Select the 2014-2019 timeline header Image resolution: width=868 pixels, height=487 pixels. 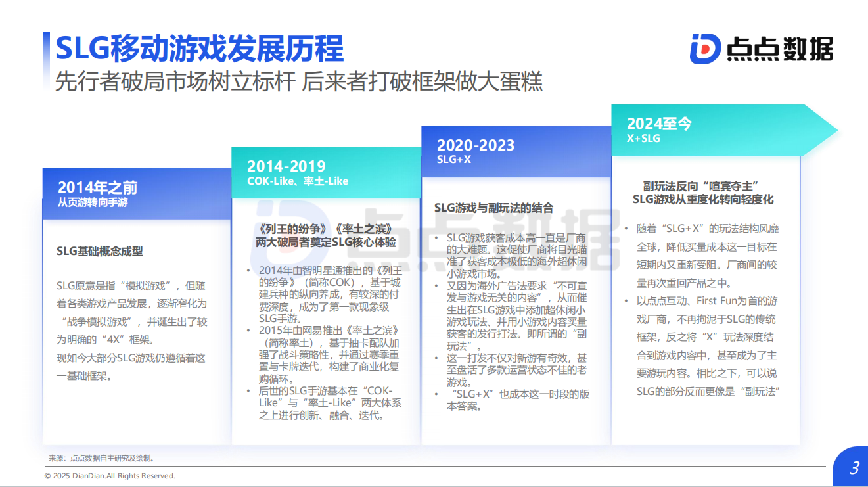pos(286,166)
